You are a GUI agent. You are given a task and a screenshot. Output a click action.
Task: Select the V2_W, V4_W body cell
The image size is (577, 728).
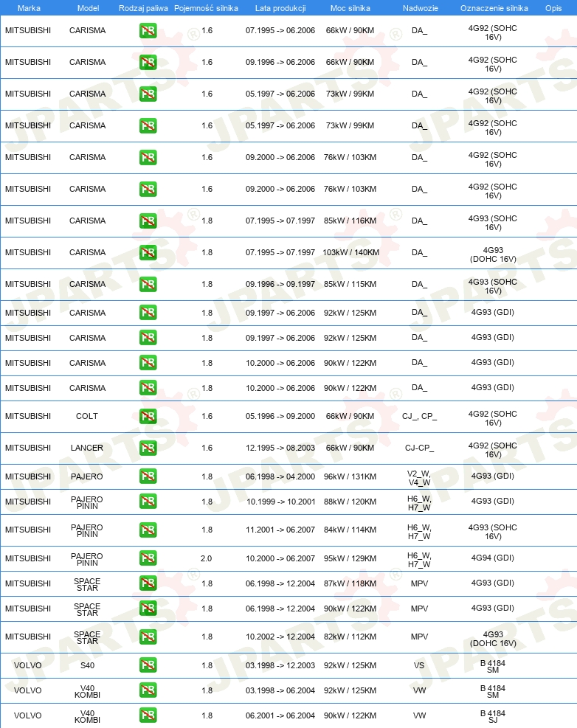click(x=419, y=478)
